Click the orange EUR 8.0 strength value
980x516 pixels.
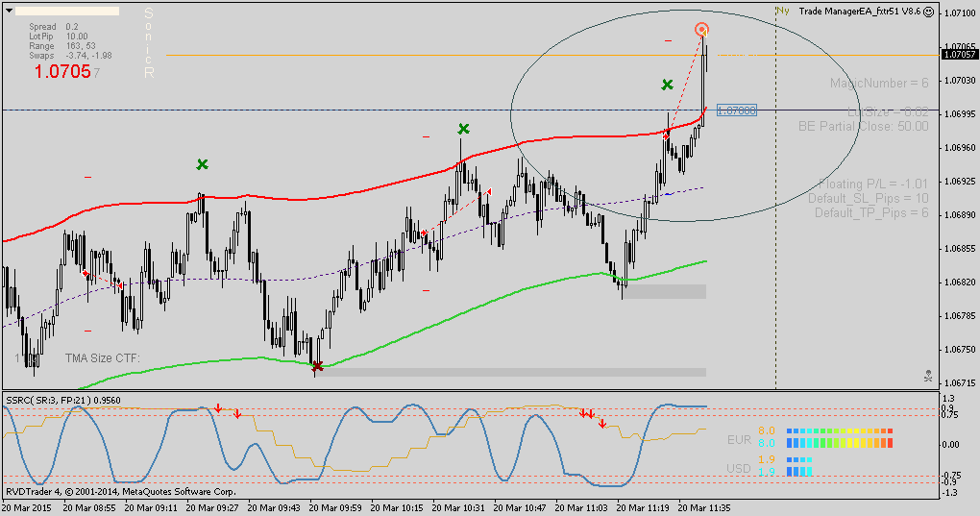tap(767, 430)
